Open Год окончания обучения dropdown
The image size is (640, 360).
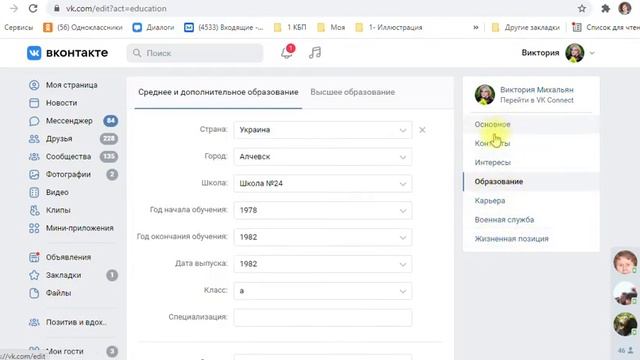pyautogui.click(x=323, y=237)
